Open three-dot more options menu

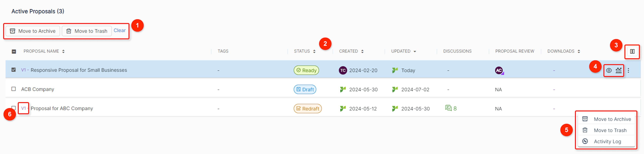pos(628,71)
